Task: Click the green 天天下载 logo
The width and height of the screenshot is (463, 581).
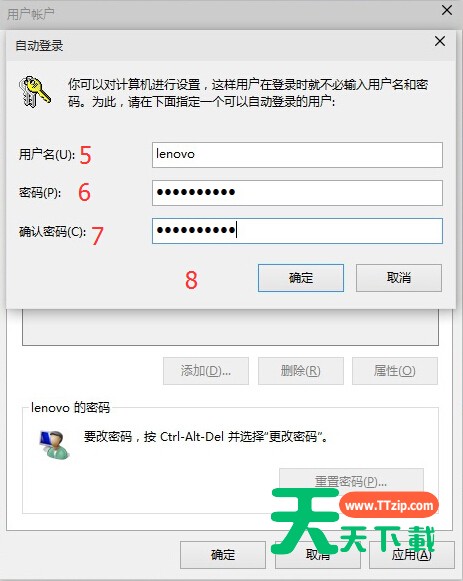Action: pyautogui.click(x=353, y=522)
